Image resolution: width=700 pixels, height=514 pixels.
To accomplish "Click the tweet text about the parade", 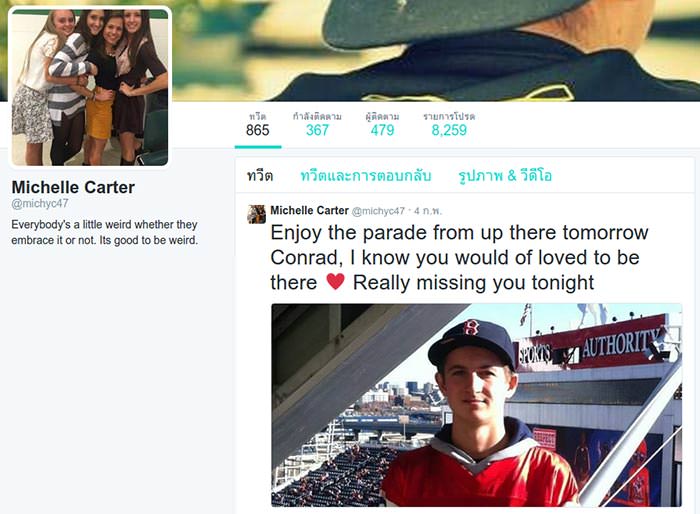I will pos(459,258).
